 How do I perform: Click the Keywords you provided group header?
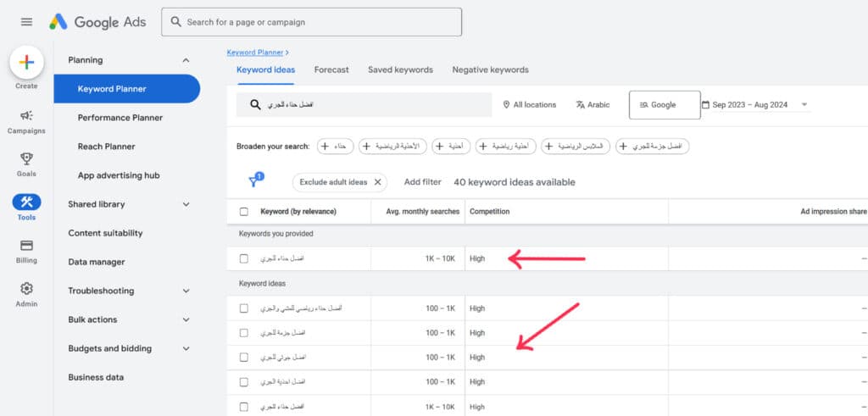276,234
